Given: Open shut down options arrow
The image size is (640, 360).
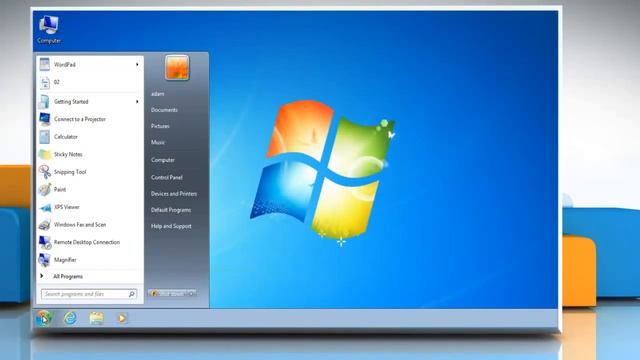Looking at the screenshot, I should [191, 293].
